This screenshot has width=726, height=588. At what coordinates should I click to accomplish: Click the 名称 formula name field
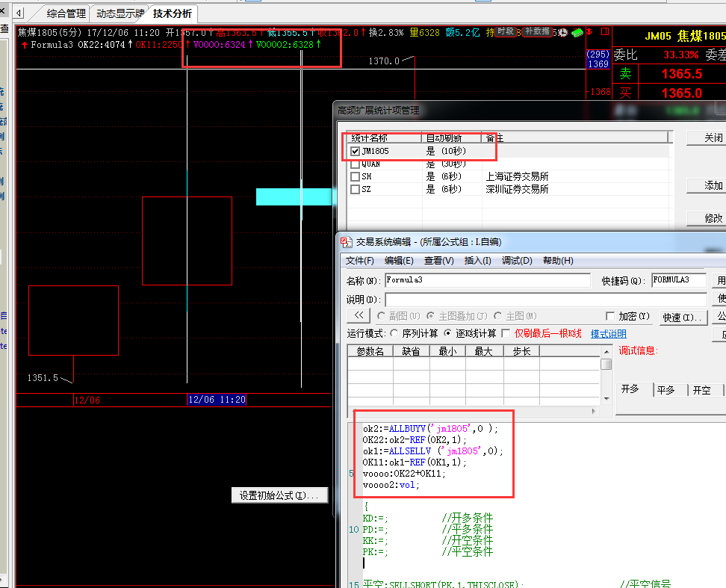click(487, 280)
